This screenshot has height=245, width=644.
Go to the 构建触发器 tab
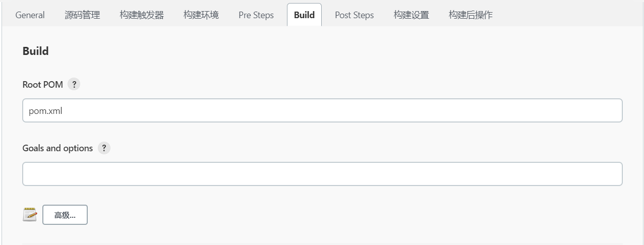142,15
